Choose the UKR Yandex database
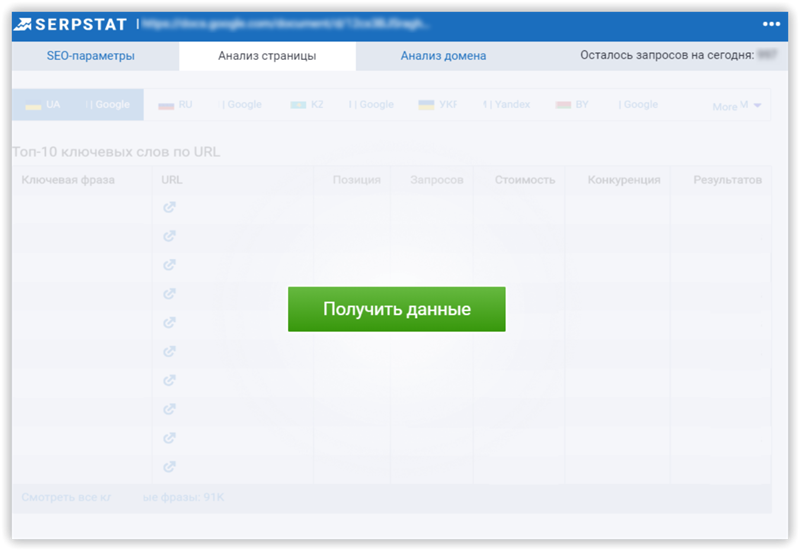This screenshot has width=800, height=551. click(474, 105)
